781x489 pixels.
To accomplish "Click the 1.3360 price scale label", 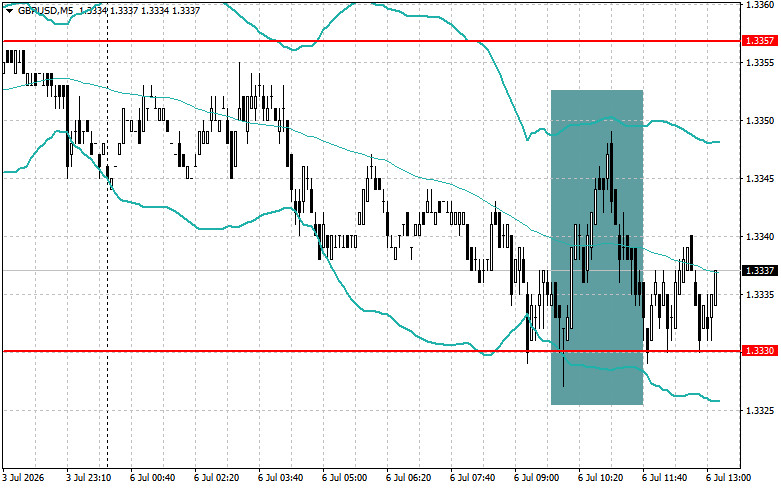I will click(x=760, y=5).
